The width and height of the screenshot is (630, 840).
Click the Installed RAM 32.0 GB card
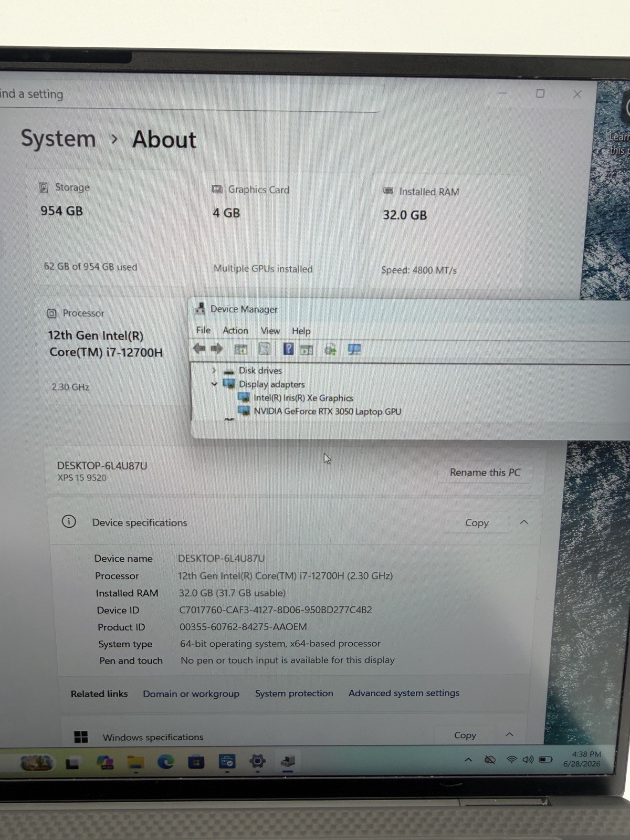tap(448, 232)
